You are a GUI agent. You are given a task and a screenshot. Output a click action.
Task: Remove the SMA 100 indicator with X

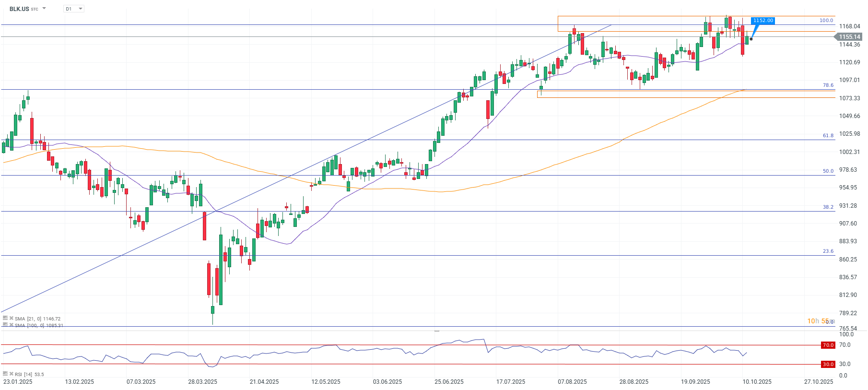[12, 325]
